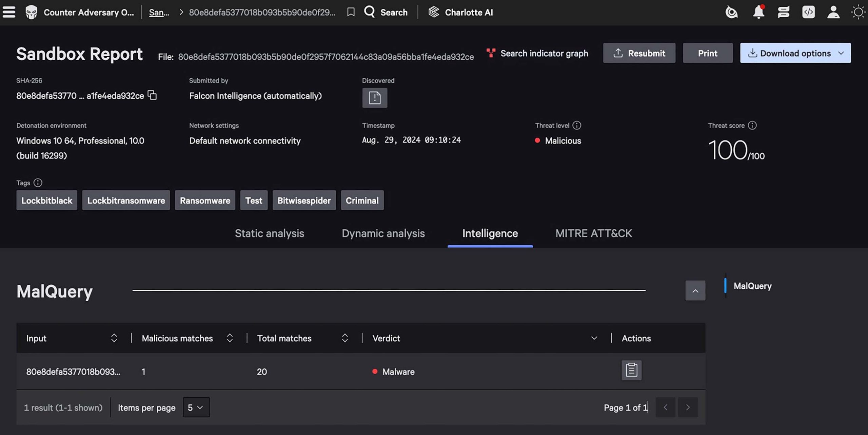Viewport: 868px width, 435px height.
Task: Click the CrowdStrike falcon logo icon
Action: (31, 12)
